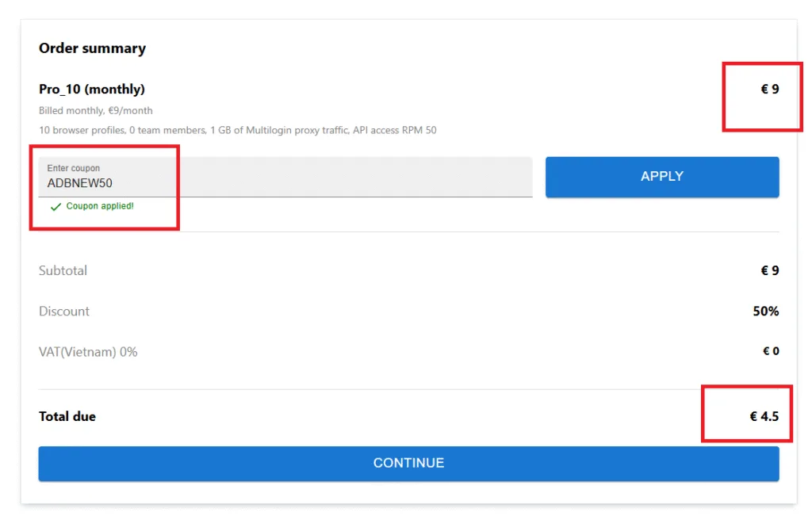
Task: Click the APPLY coupon button
Action: (661, 177)
